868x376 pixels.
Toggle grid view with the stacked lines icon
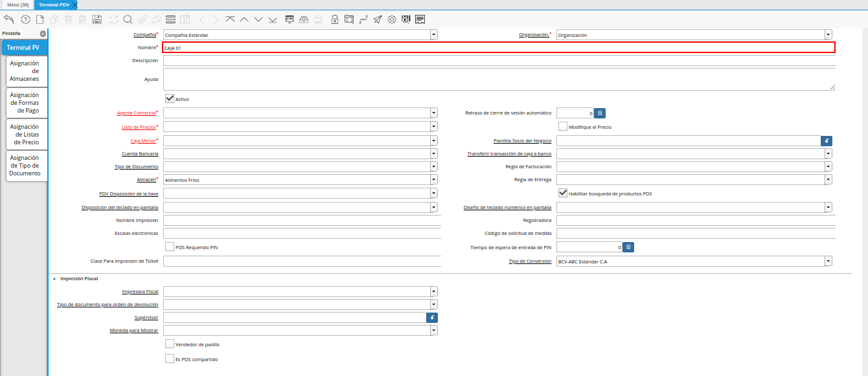[170, 19]
